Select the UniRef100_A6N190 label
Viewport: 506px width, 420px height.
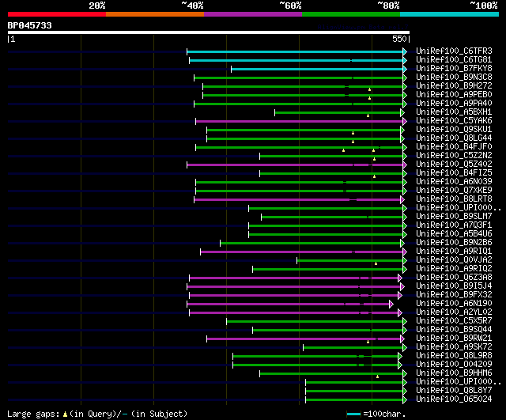tap(454, 304)
